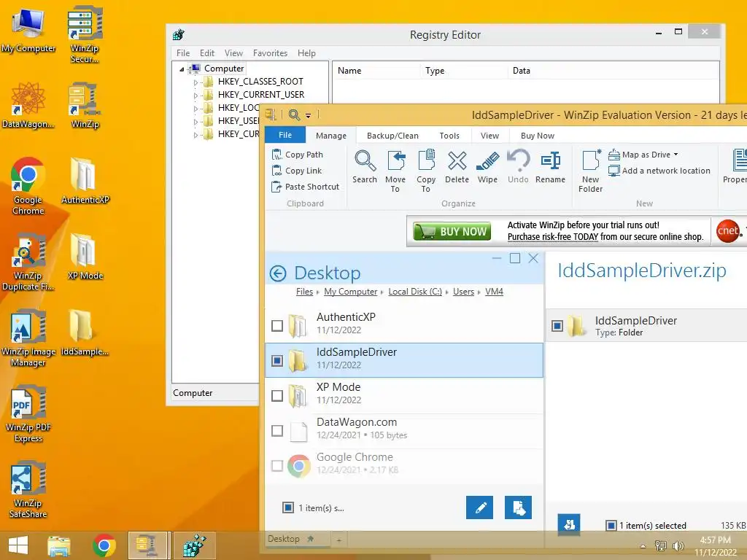Click the blue add-to-zip file button
Viewport: 747px width, 560px height.
(x=519, y=507)
